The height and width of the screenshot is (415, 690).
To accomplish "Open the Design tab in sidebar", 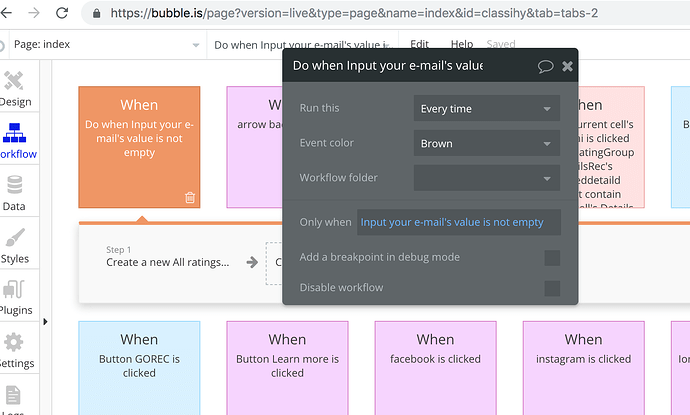I will click(x=15, y=88).
